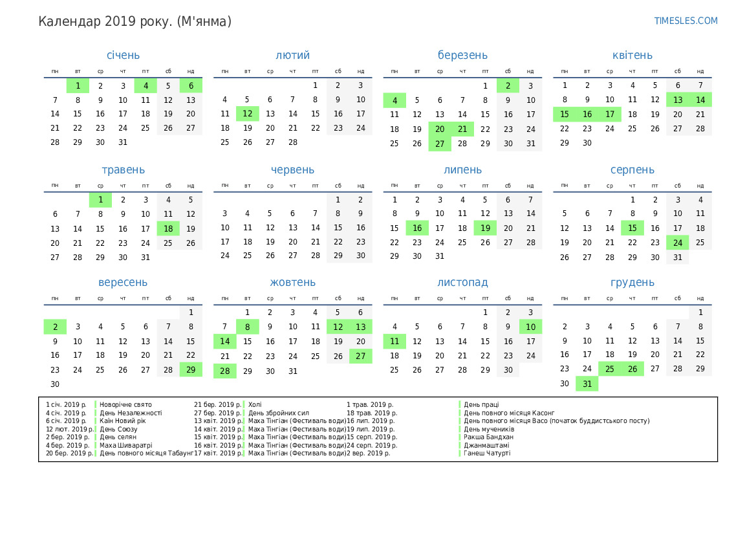Select July 19 highlighted date
Screen dimensions: 756x535
coord(485,228)
